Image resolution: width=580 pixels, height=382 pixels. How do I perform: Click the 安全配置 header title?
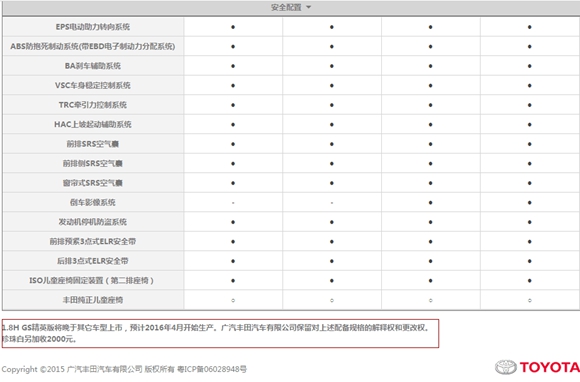[286, 7]
